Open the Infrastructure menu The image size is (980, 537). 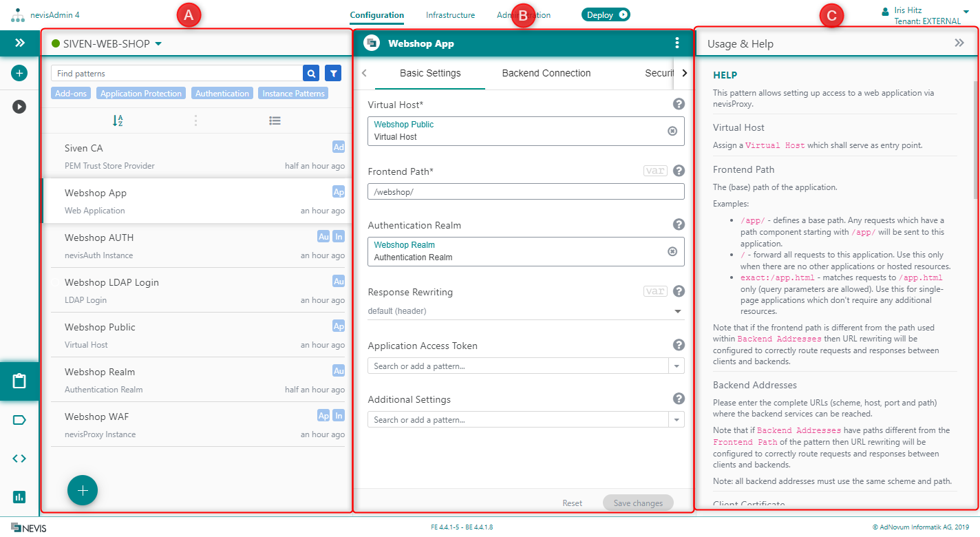click(450, 14)
